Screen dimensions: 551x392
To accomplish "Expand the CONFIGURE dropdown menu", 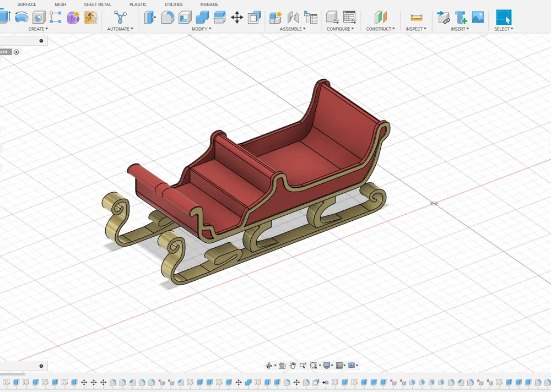I will click(340, 29).
